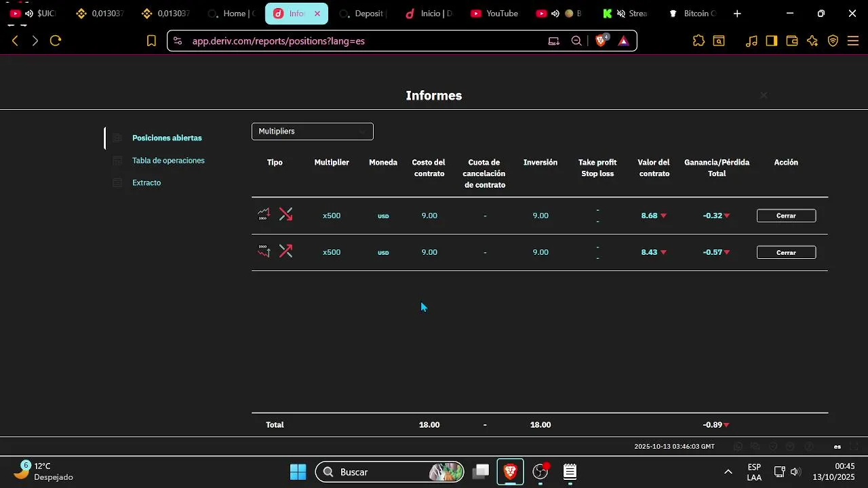Open the Brave Shields lion icon
The height and width of the screenshot is (488, 868).
(x=601, y=41)
